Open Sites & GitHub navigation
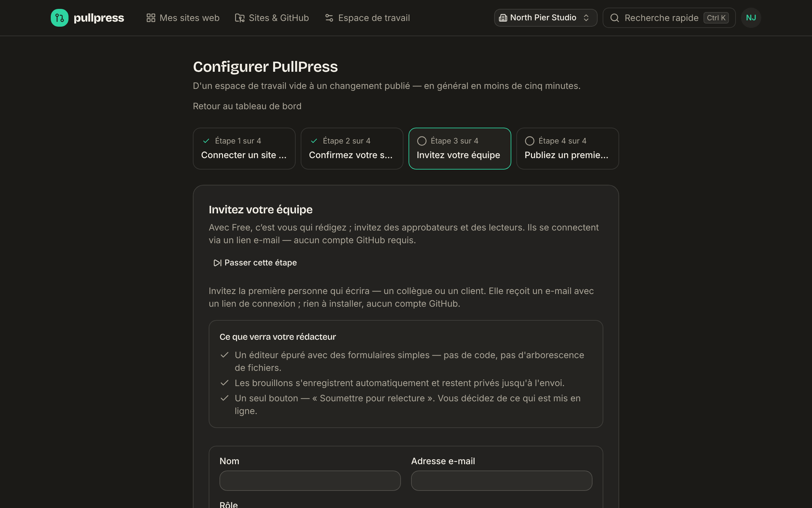The image size is (812, 508). tap(272, 18)
